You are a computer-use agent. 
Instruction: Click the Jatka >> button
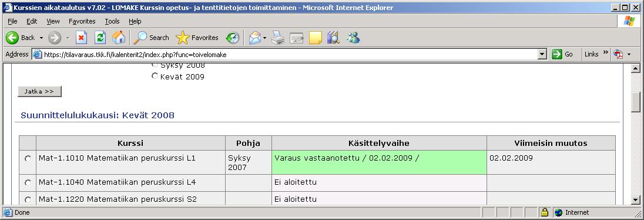coord(39,91)
